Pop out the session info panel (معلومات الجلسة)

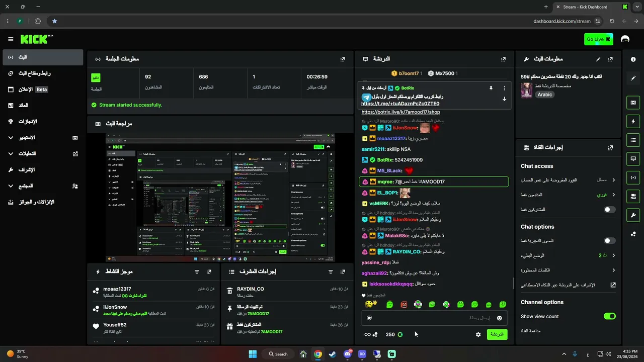pyautogui.click(x=343, y=59)
